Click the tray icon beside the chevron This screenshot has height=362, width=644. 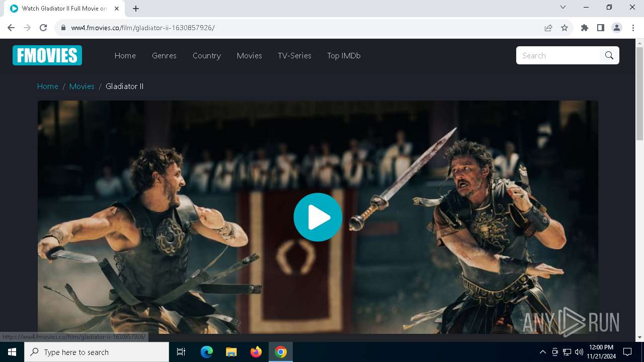tap(555, 352)
